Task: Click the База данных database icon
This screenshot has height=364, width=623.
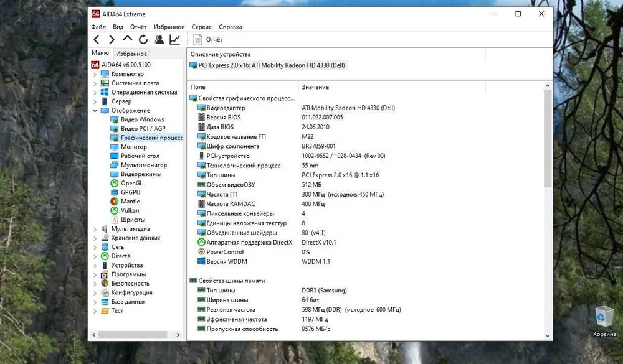Action: click(x=105, y=302)
